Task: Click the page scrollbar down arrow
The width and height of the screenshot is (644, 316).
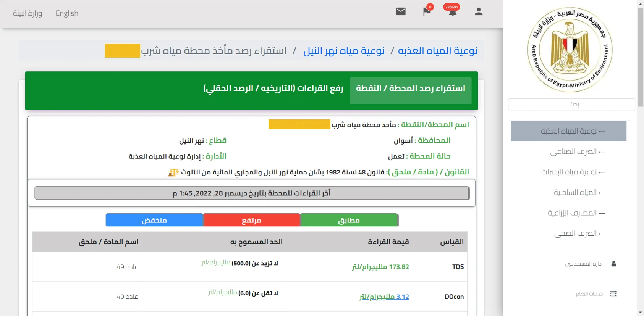Action: (x=640, y=313)
